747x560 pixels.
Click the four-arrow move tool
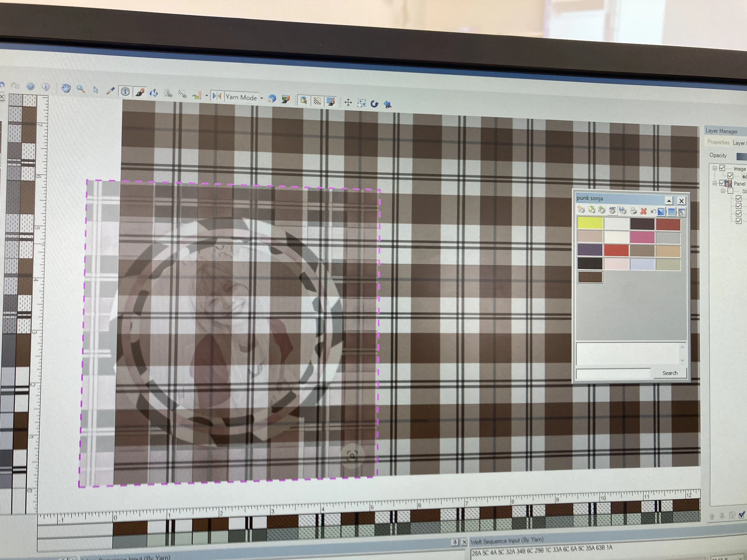348,102
